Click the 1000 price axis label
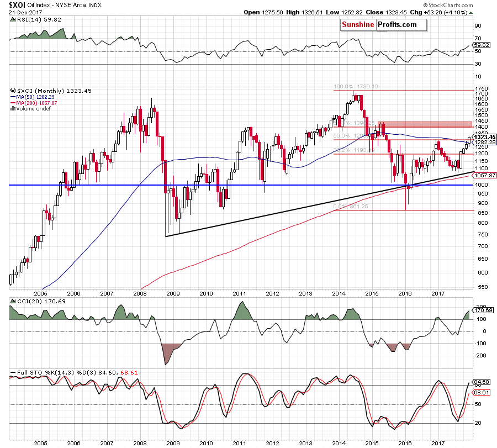The image size is (497, 448). coord(482,185)
